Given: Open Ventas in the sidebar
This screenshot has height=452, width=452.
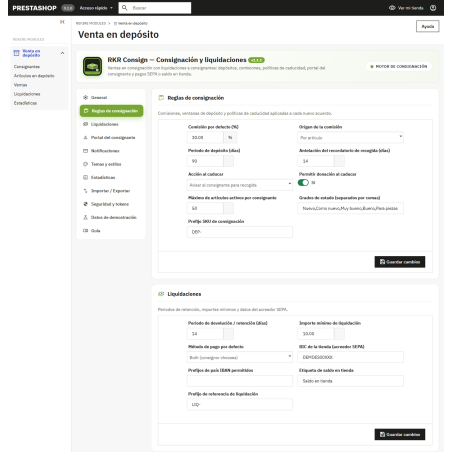Looking at the screenshot, I should point(20,85).
